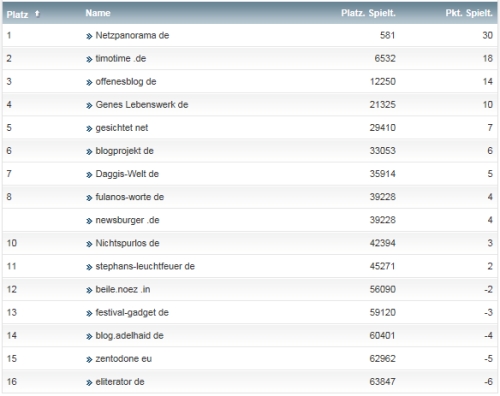Open the Genes Lebenswerk de link
Image resolution: width=500 pixels, height=396 pixels.
tap(142, 105)
